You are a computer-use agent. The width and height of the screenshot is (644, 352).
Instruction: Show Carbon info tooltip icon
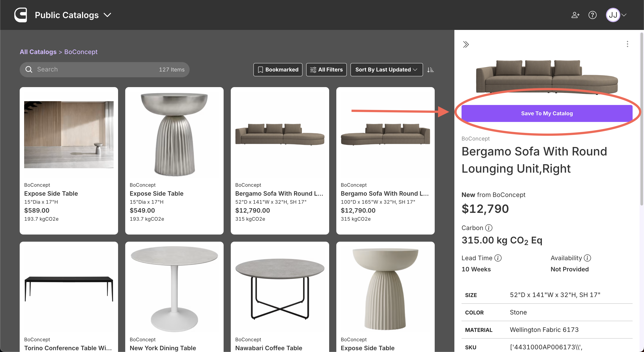coord(489,228)
